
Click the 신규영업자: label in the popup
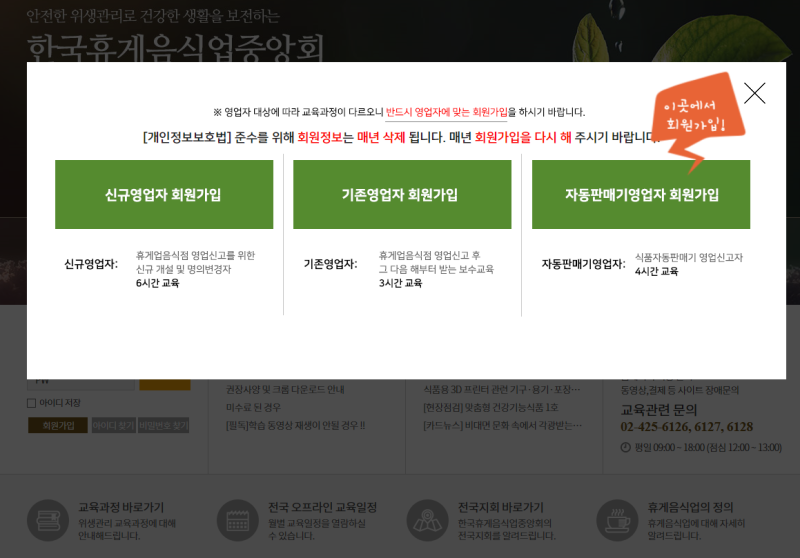(91, 264)
